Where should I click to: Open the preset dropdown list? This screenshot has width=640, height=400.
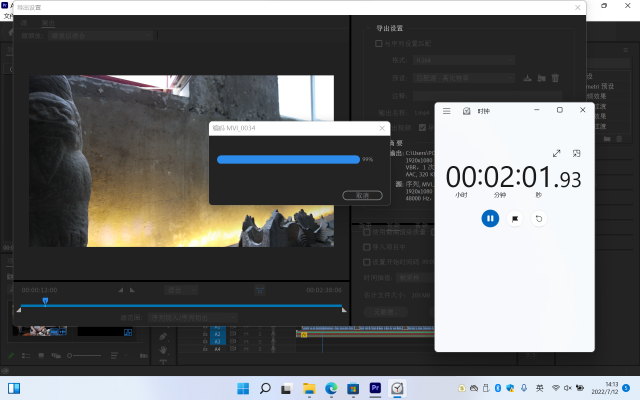click(464, 78)
